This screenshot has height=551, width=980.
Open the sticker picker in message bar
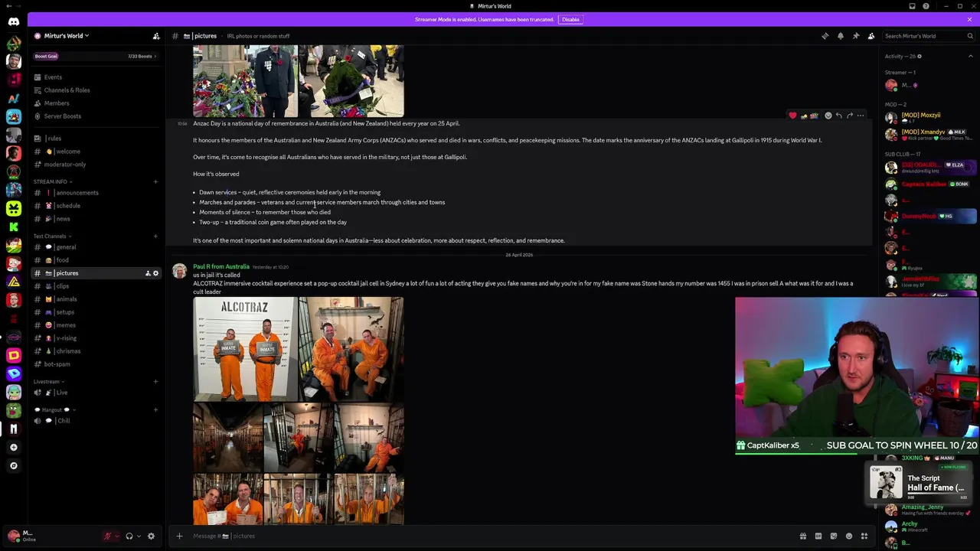click(x=833, y=536)
